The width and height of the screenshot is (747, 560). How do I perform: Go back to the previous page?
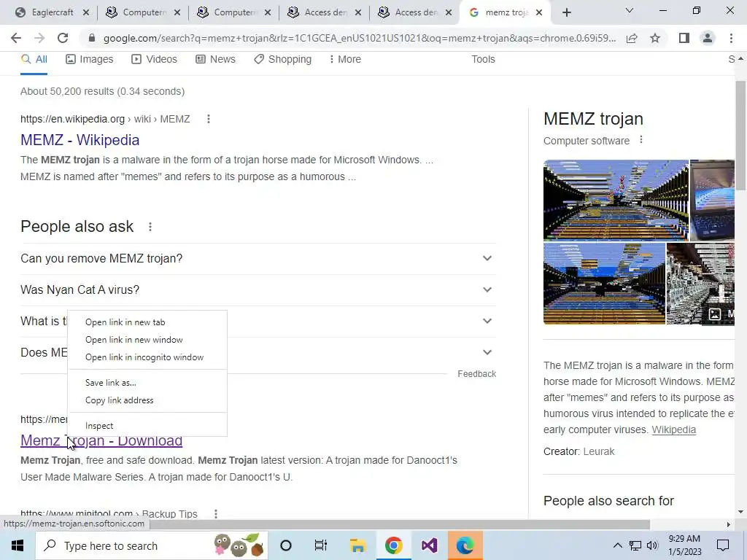click(16, 38)
